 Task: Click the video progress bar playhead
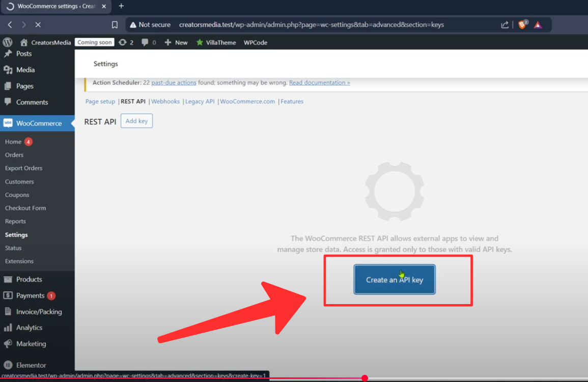(365, 378)
